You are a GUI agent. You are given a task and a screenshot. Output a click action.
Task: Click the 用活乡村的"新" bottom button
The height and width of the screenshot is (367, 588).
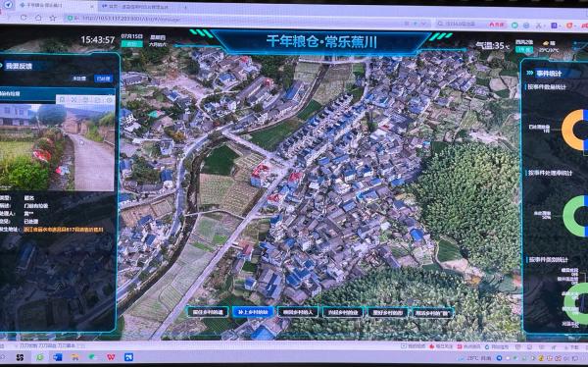(x=433, y=312)
